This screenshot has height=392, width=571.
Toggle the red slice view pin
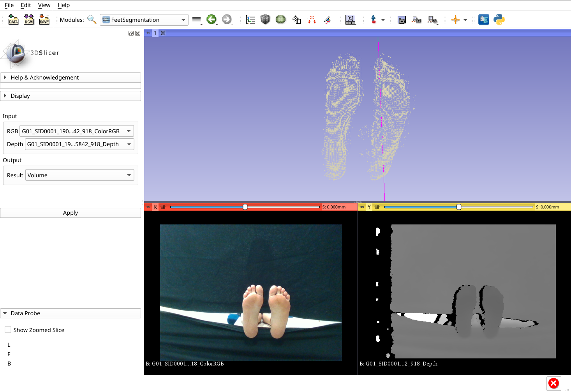coord(148,207)
